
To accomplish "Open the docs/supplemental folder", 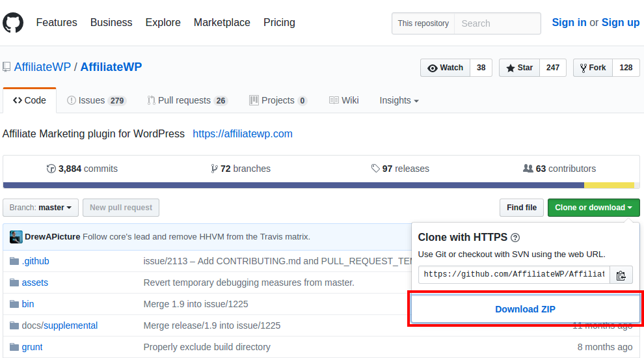I will click(60, 325).
